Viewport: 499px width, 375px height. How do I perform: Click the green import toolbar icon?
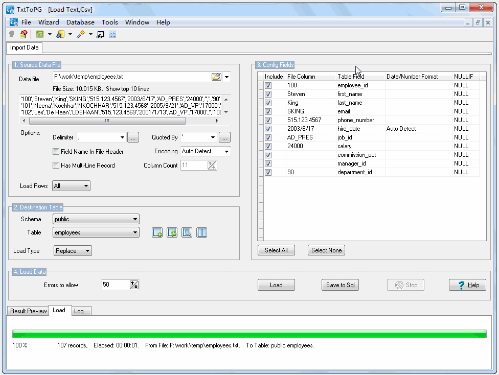coord(40,34)
